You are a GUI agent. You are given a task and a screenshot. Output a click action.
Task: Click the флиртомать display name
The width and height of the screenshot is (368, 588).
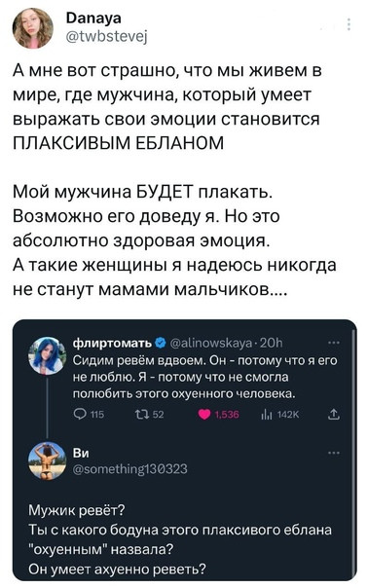pos(113,343)
